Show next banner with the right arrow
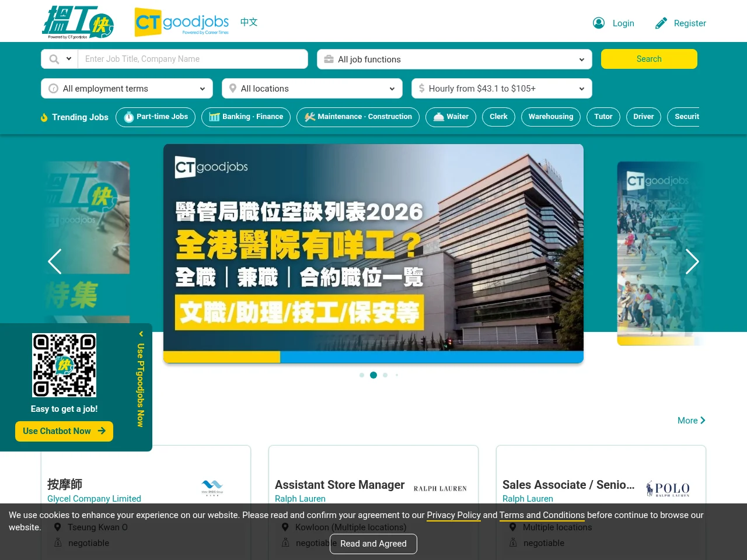The width and height of the screenshot is (747, 560). pos(692,261)
